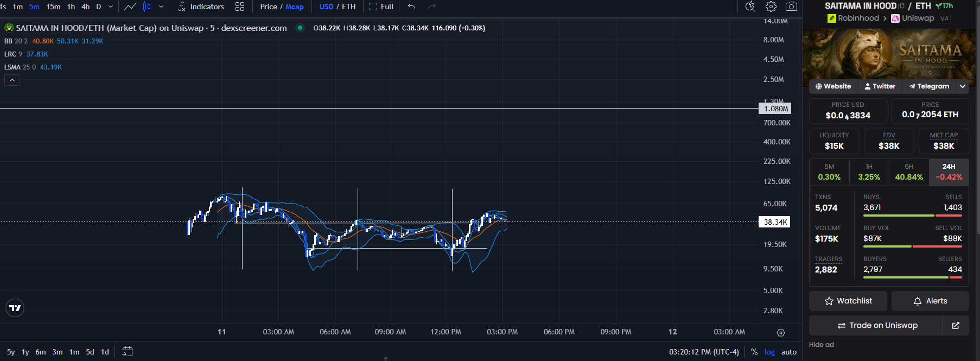The width and height of the screenshot is (980, 361).
Task: Open the Website link
Action: click(x=833, y=86)
